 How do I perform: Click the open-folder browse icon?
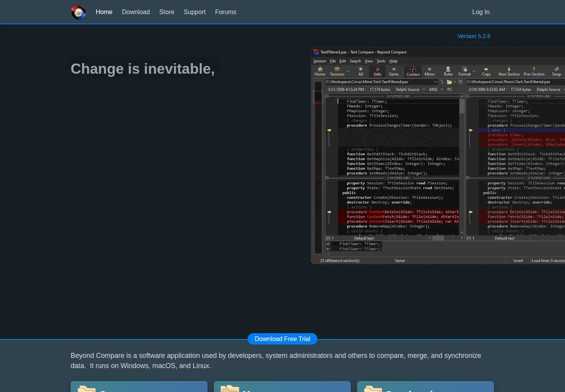(x=449, y=82)
